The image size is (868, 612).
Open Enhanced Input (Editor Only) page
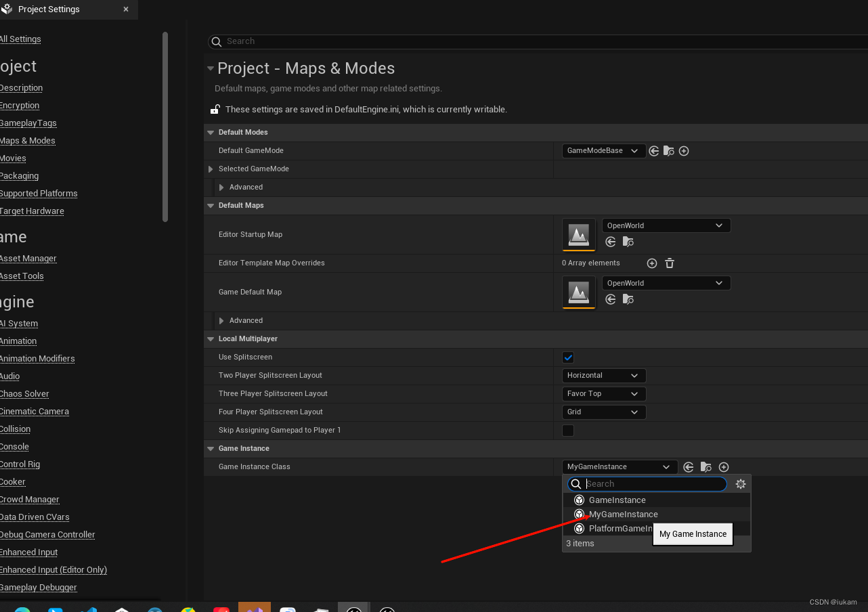53,570
